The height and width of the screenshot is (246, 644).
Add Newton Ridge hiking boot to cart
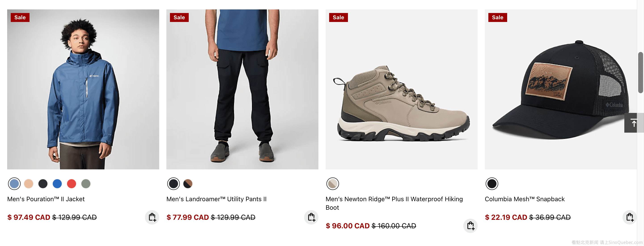(x=470, y=225)
